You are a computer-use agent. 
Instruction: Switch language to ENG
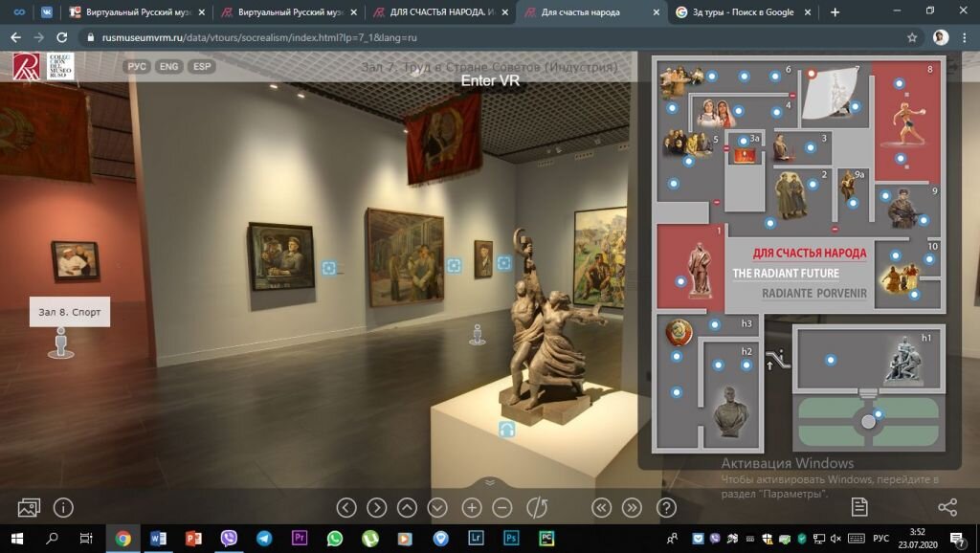(168, 66)
